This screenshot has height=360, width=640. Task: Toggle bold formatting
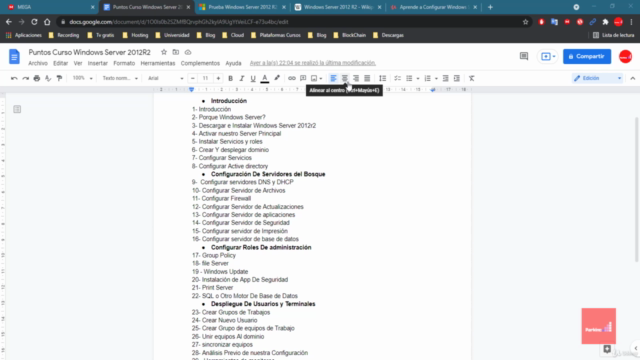tap(230, 78)
